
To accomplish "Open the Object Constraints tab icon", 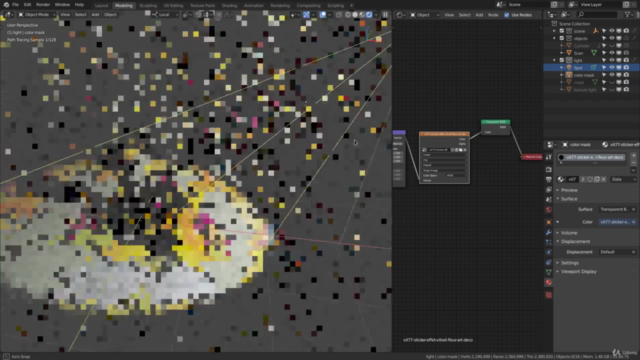I will coord(549,262).
